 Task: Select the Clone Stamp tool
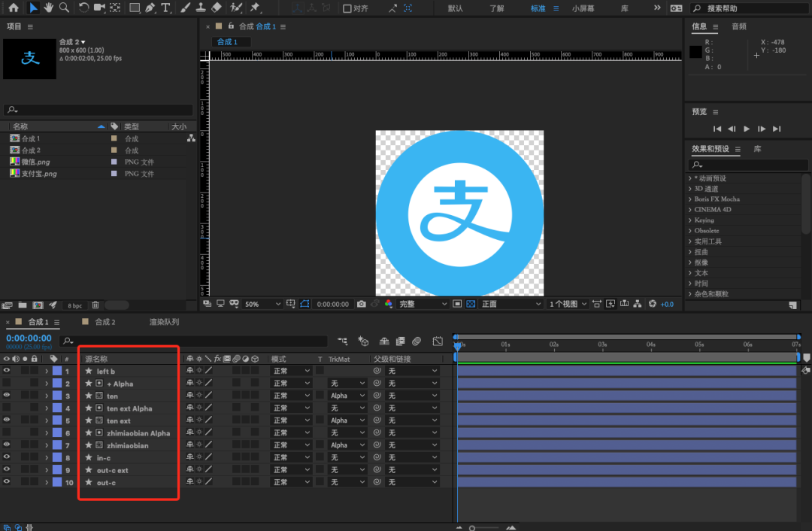(x=201, y=8)
